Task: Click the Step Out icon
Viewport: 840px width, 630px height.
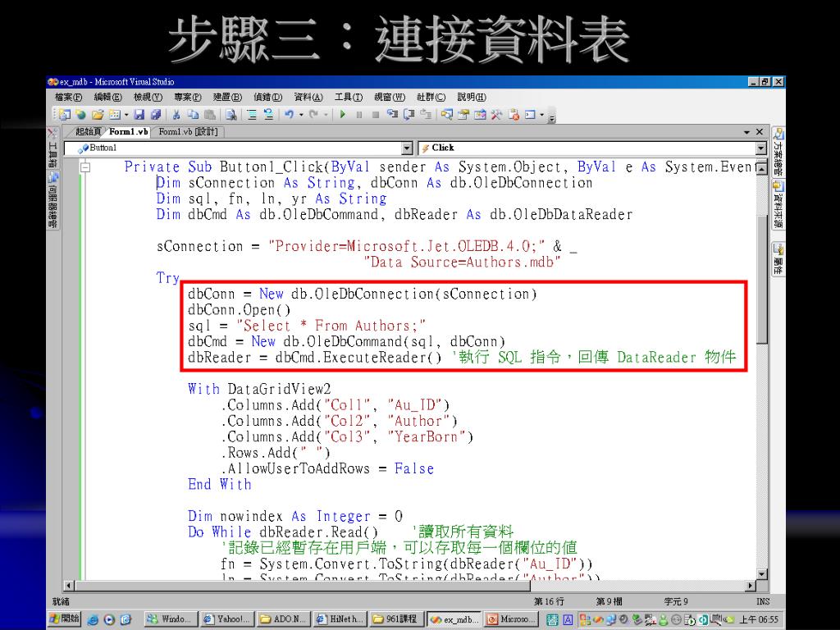Action: (426, 114)
